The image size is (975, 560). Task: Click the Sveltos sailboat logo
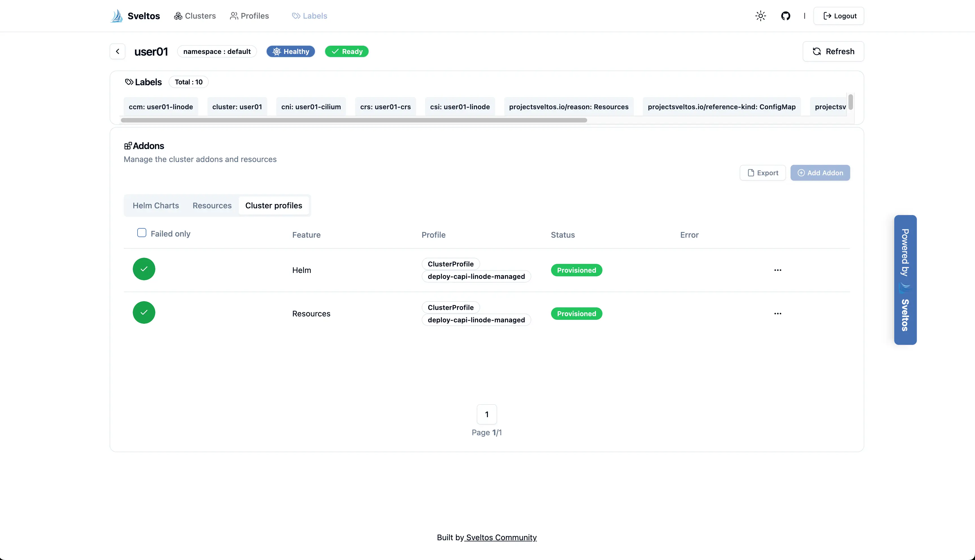pos(117,16)
